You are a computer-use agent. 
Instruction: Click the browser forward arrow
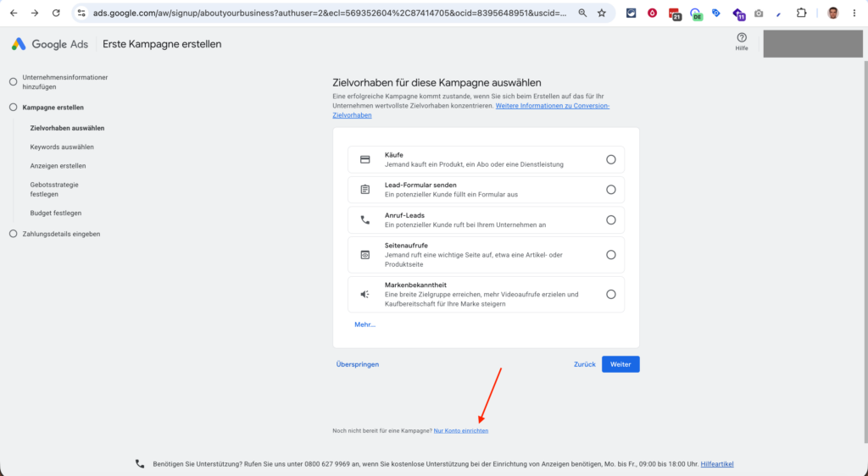pos(35,13)
